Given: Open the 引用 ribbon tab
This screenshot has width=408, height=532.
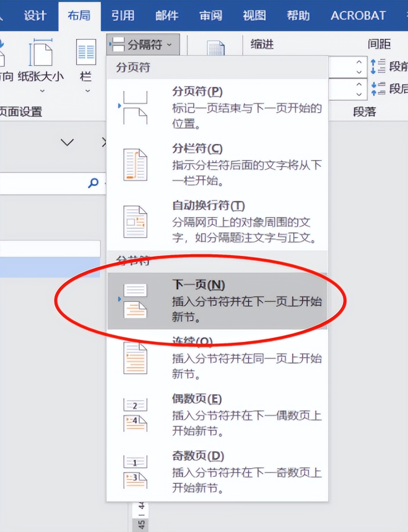Looking at the screenshot, I should (x=123, y=16).
